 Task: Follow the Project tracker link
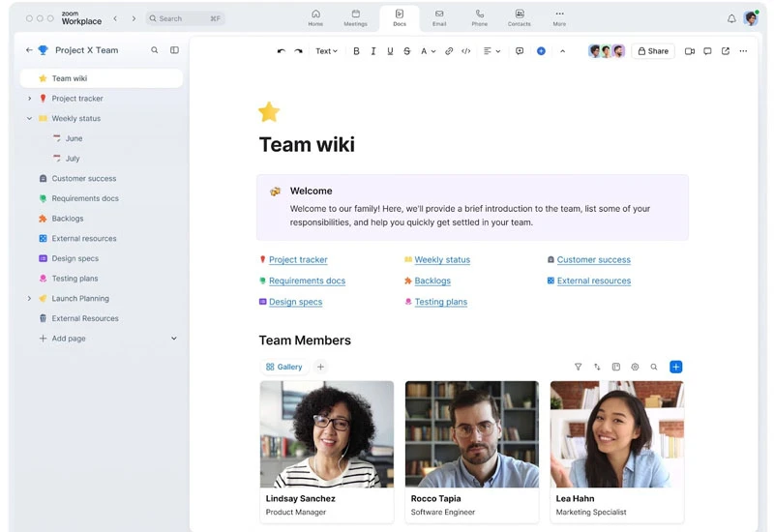(x=298, y=259)
